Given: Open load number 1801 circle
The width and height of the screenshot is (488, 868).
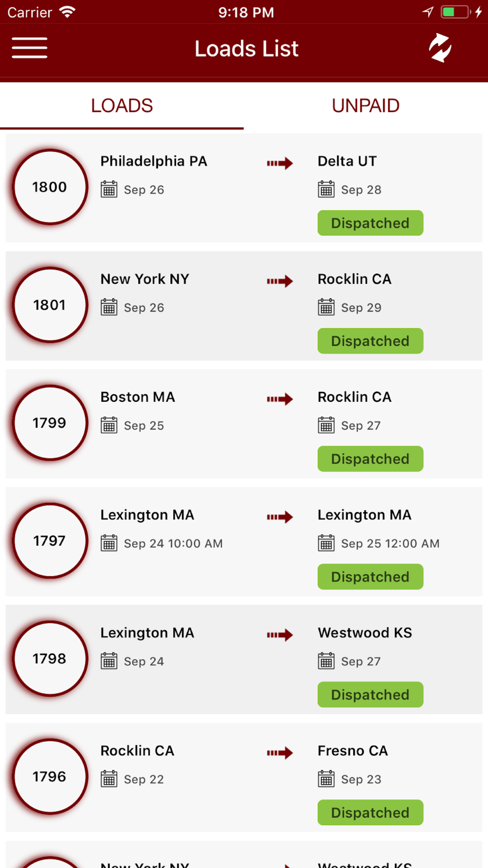Looking at the screenshot, I should [50, 305].
